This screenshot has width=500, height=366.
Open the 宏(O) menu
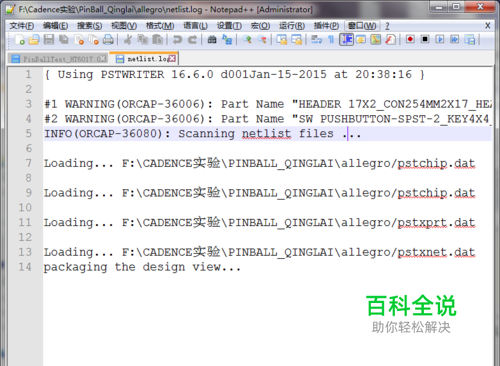click(x=260, y=26)
